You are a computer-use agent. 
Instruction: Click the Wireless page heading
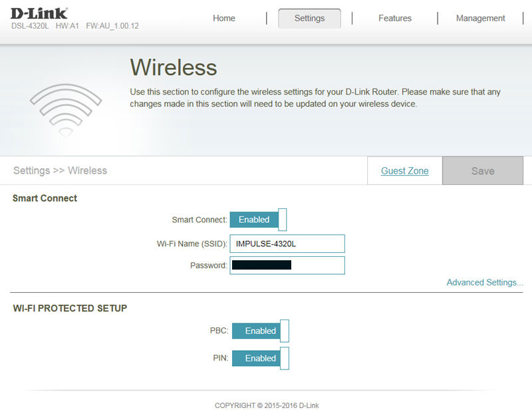[174, 67]
